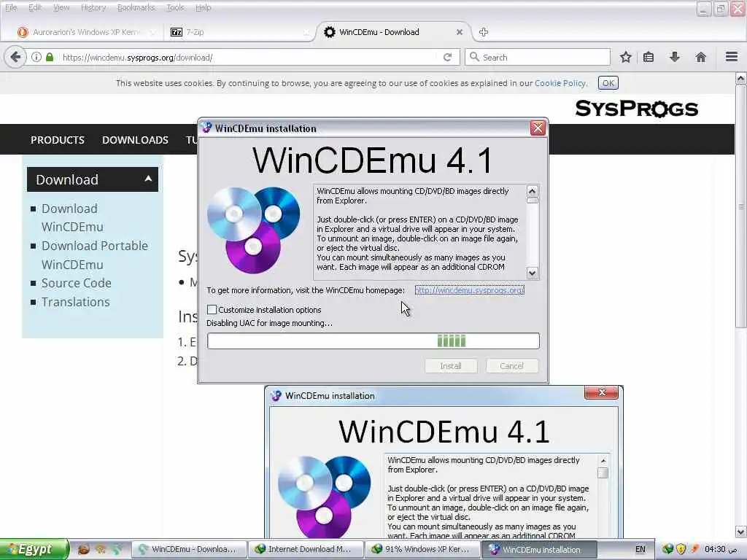Image resolution: width=747 pixels, height=560 pixels.
Task: Click page scrollbar down arrow
Action: pos(741,532)
